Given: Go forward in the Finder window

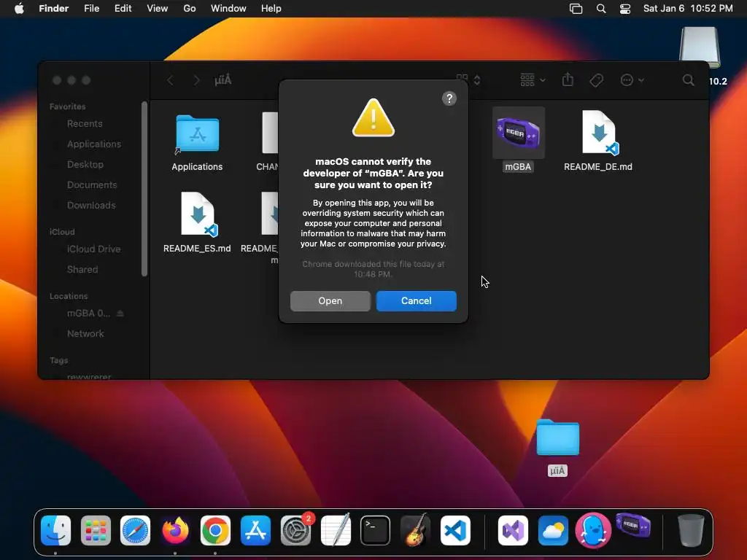Looking at the screenshot, I should (196, 80).
